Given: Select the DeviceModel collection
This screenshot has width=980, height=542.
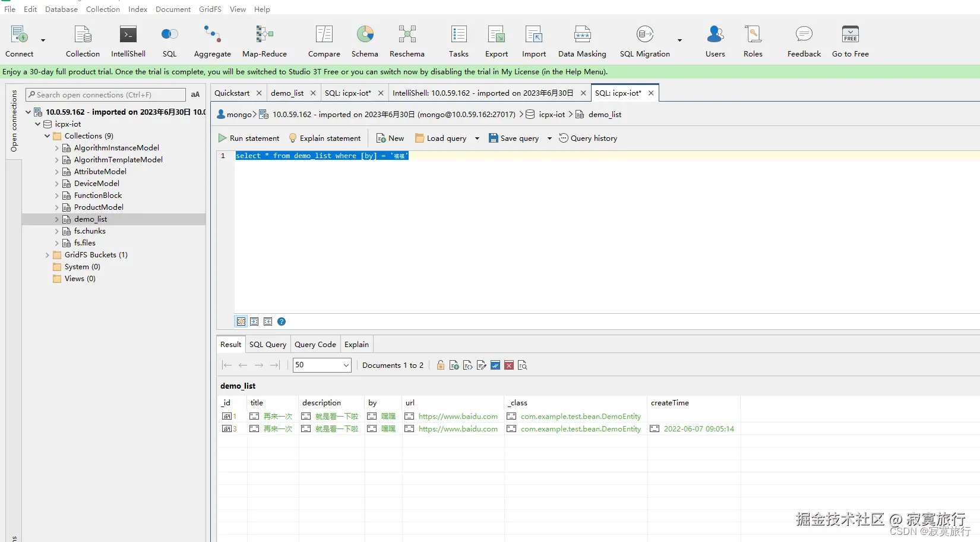Looking at the screenshot, I should click(96, 184).
